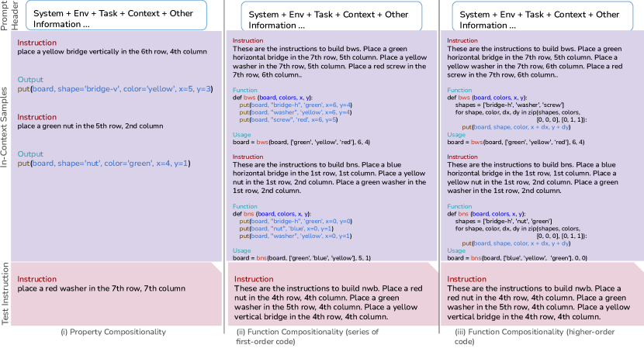Select bns instruction paragraph in higher-order column
The width and height of the screenshot is (644, 362).
pyautogui.click(x=533, y=178)
